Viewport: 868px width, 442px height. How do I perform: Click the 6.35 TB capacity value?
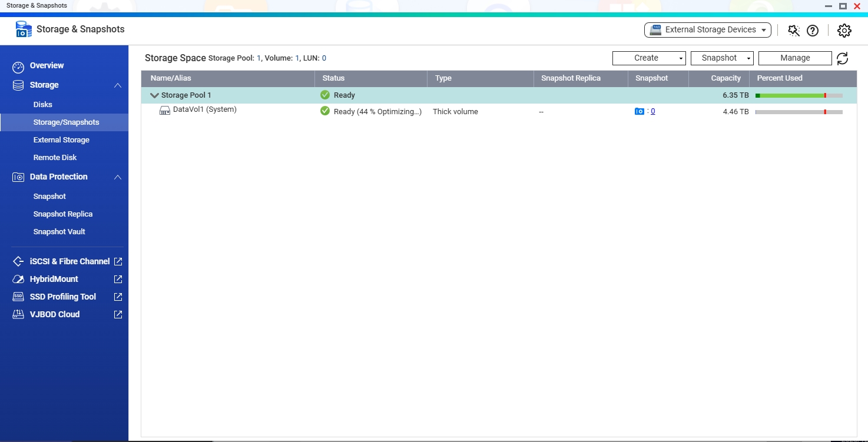(x=736, y=95)
